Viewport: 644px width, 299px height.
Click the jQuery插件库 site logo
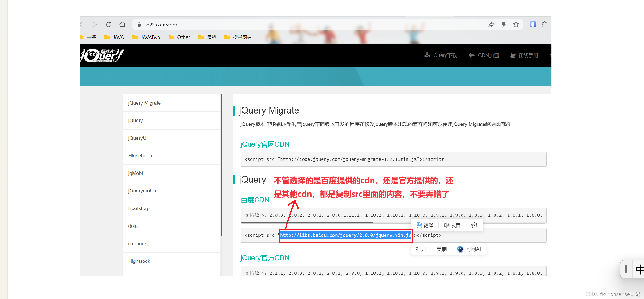tap(102, 55)
